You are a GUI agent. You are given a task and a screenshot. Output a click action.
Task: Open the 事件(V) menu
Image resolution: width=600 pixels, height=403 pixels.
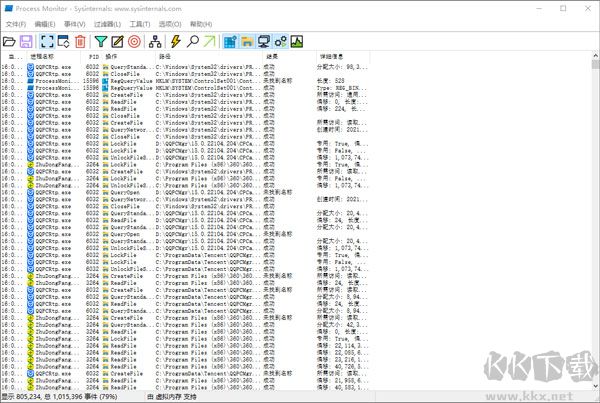coord(75,24)
